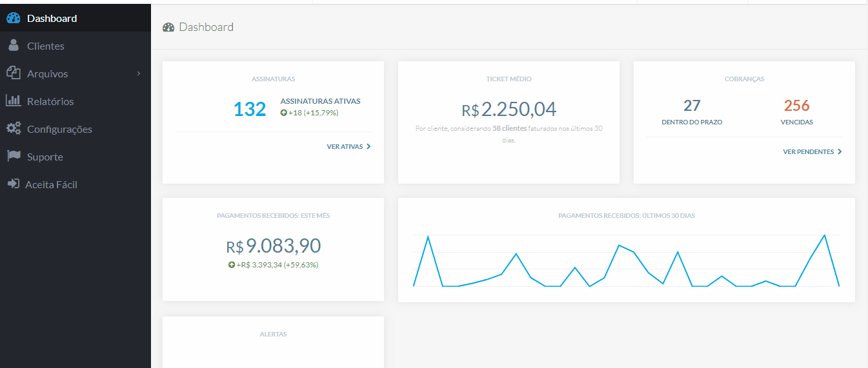This screenshot has width=868, height=368.
Task: Click the Dashboard gauge icon in sidebar
Action: tap(14, 19)
